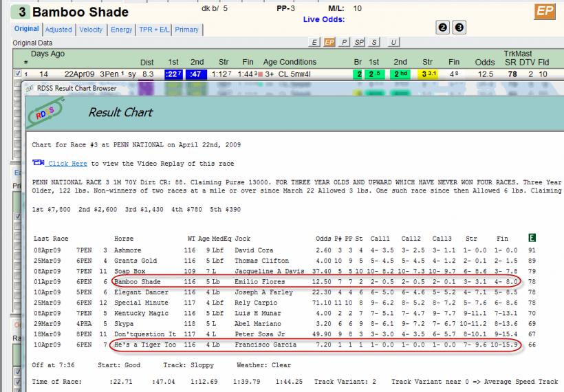The image size is (564, 392).
Task: Click the Days Ago column header
Action: coord(47,54)
